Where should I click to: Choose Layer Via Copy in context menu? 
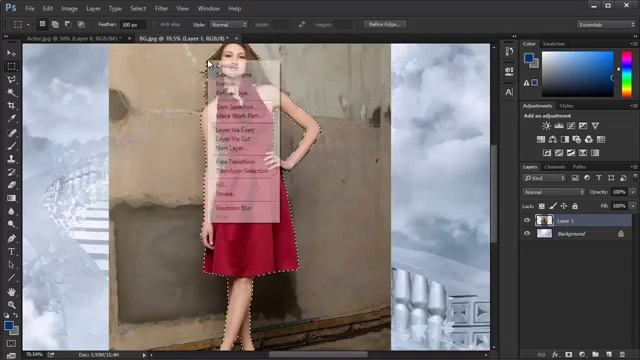[235, 130]
